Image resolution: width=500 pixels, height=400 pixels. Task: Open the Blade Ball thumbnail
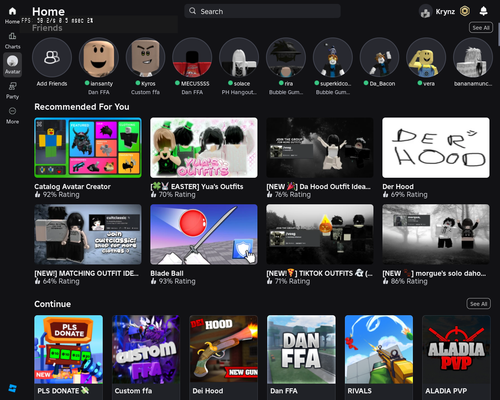[204, 234]
